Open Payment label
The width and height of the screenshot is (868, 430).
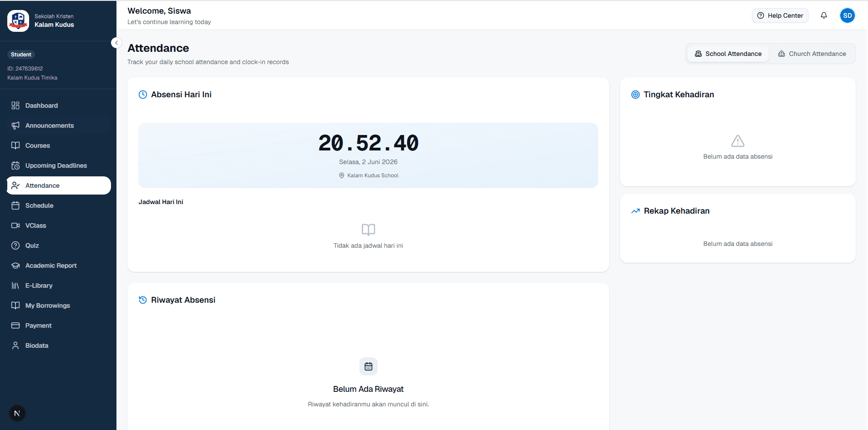point(38,325)
